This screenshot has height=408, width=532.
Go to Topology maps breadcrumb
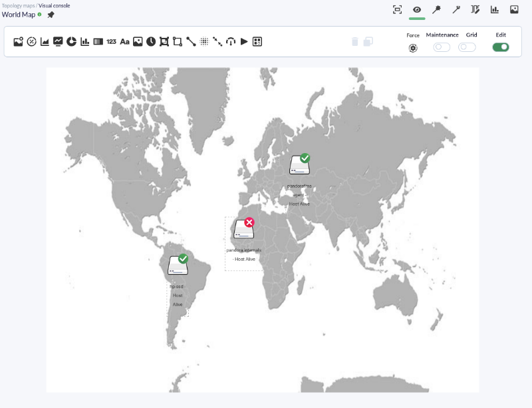tap(18, 6)
